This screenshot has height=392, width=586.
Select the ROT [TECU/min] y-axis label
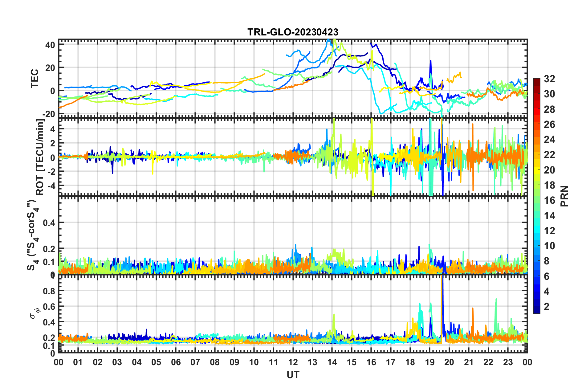(x=40, y=157)
